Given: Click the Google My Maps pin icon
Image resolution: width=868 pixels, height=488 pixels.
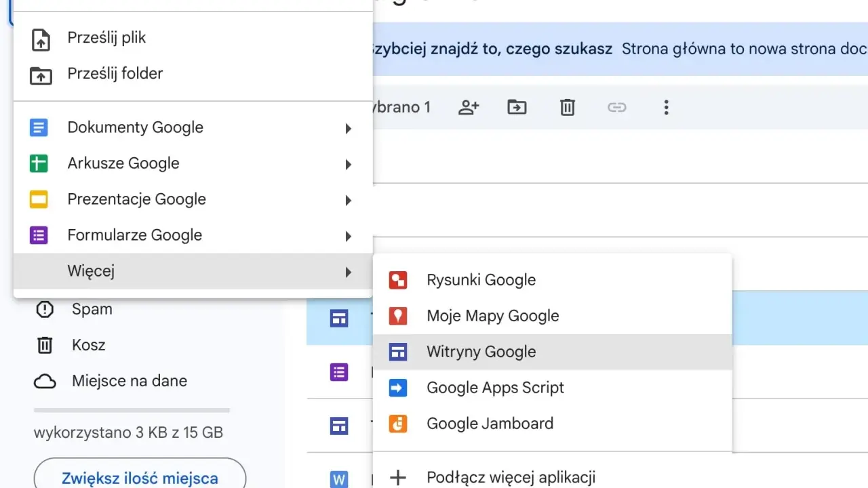Looking at the screenshot, I should click(398, 316).
